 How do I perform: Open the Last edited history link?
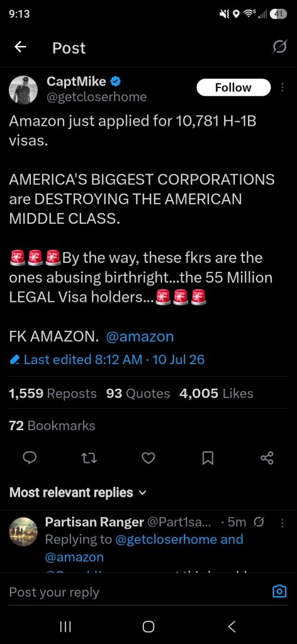pyautogui.click(x=107, y=360)
